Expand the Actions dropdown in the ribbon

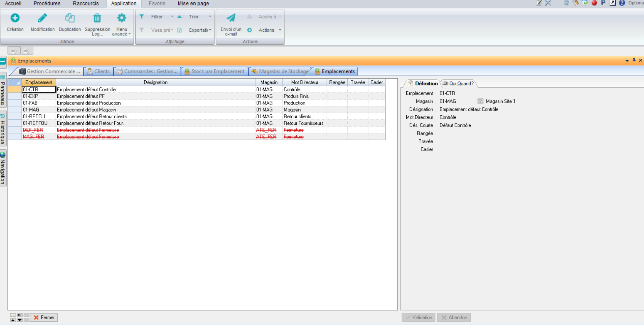point(280,30)
